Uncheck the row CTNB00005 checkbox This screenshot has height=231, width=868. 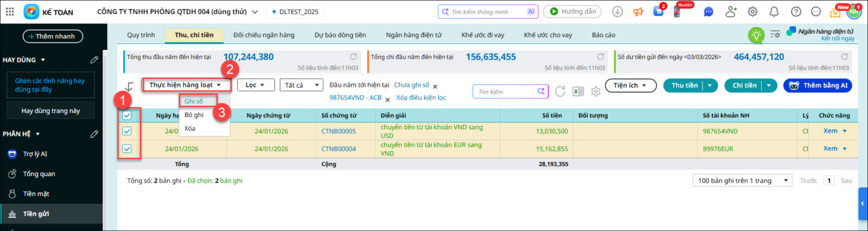pos(127,131)
